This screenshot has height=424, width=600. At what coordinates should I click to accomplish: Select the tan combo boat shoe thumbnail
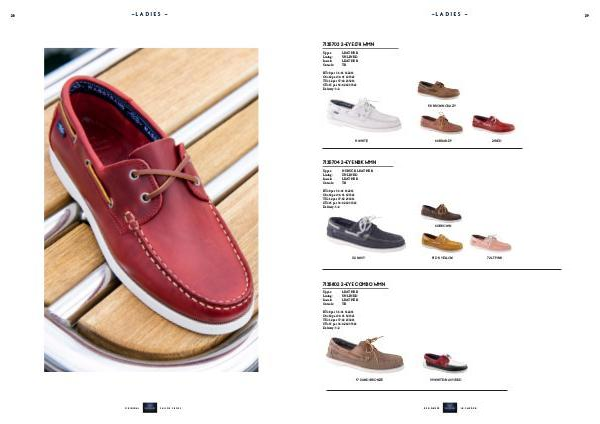click(365, 354)
